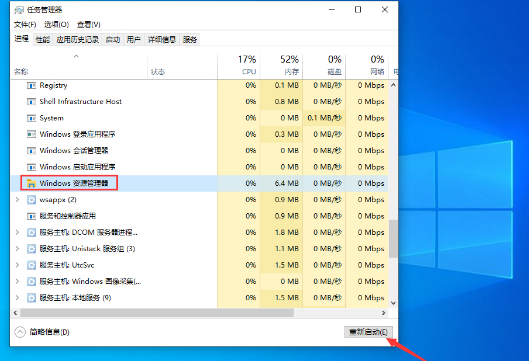Switch to the 服务 tab
Screen dimensions: 529x361
point(190,40)
